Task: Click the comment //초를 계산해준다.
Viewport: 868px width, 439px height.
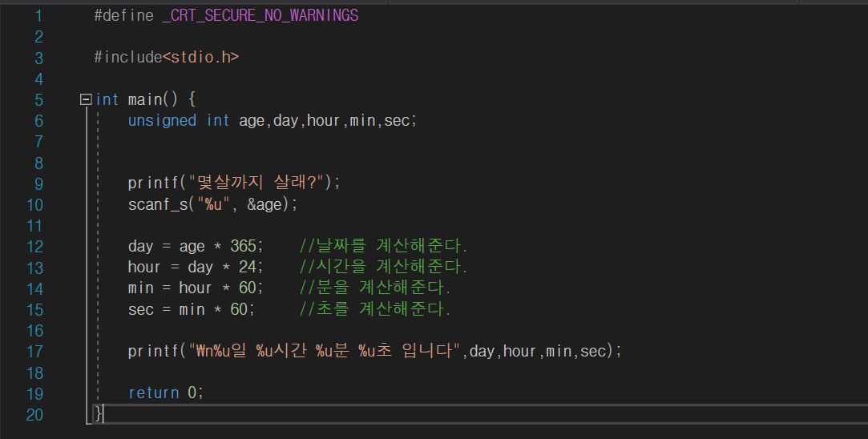Action: point(375,308)
